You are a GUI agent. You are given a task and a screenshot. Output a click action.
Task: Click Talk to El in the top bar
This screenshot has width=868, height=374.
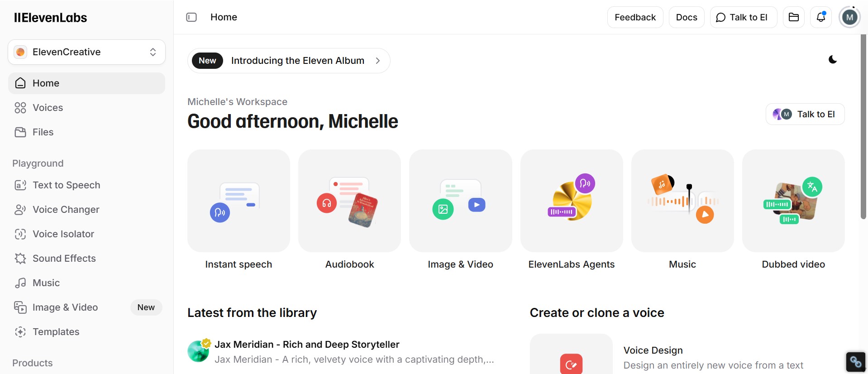pyautogui.click(x=743, y=17)
